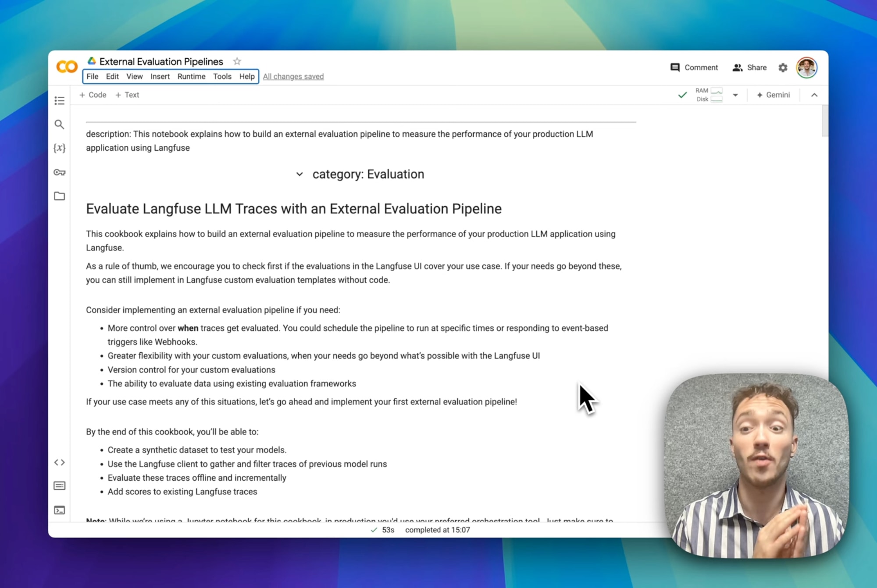Open the runtime resources dropdown arrow
This screenshot has height=588, width=877.
pos(736,95)
